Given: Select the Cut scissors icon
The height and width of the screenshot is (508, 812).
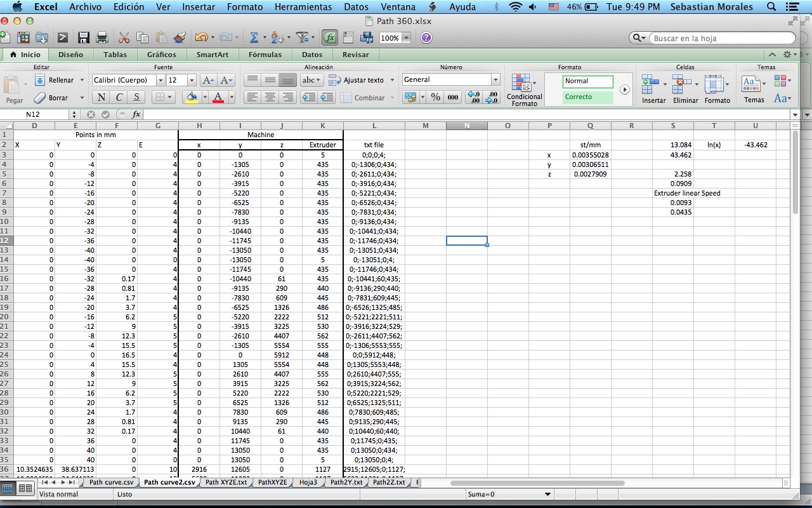Looking at the screenshot, I should click(124, 37).
